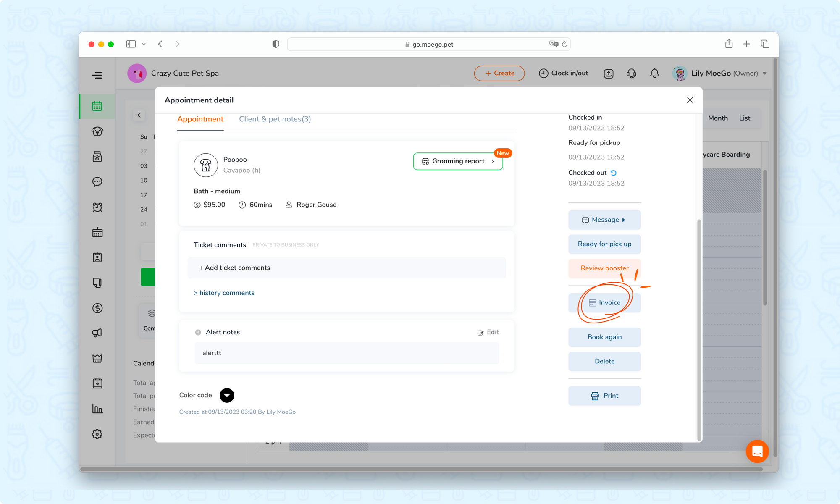Image resolution: width=840 pixels, height=504 pixels.
Task: Open the crown sidebar icon
Action: (x=97, y=358)
